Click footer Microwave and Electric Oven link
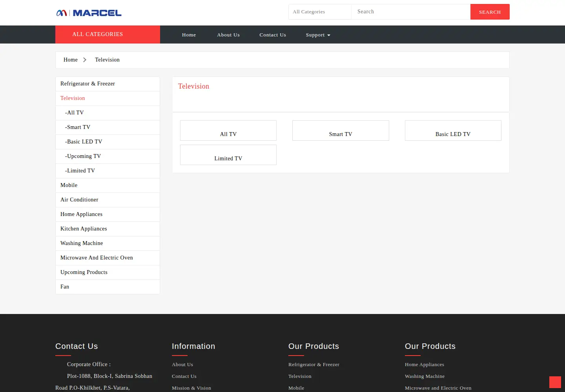This screenshot has width=565, height=392. click(x=438, y=388)
